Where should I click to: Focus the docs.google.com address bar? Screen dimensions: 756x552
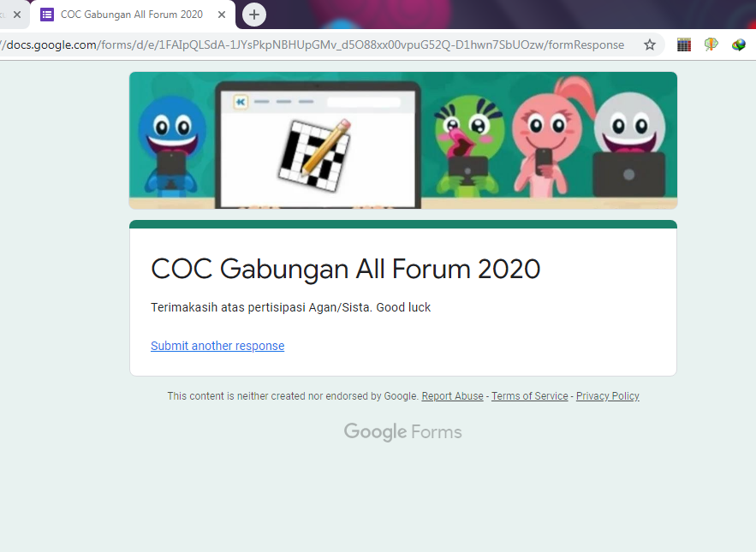(x=313, y=45)
